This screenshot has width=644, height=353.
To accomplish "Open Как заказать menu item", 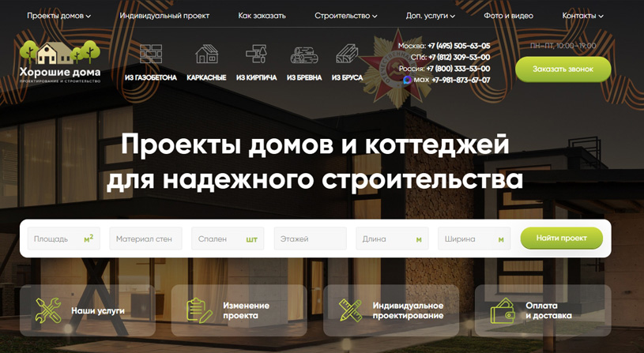I will click(x=262, y=16).
